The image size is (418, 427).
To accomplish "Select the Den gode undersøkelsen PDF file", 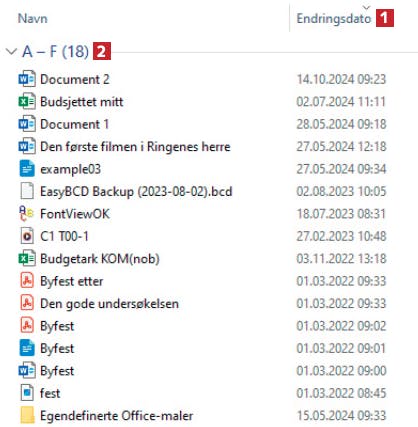I will click(109, 303).
